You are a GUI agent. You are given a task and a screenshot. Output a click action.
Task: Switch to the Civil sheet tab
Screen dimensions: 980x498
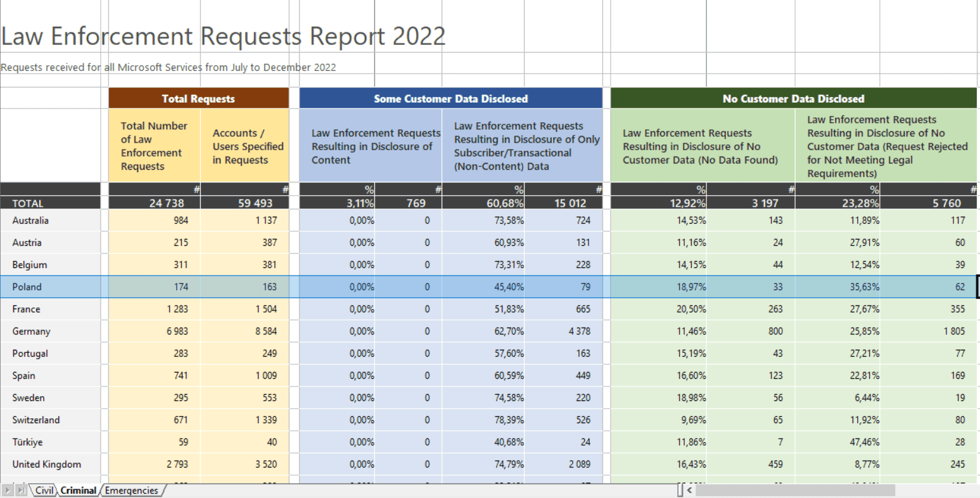click(44, 490)
